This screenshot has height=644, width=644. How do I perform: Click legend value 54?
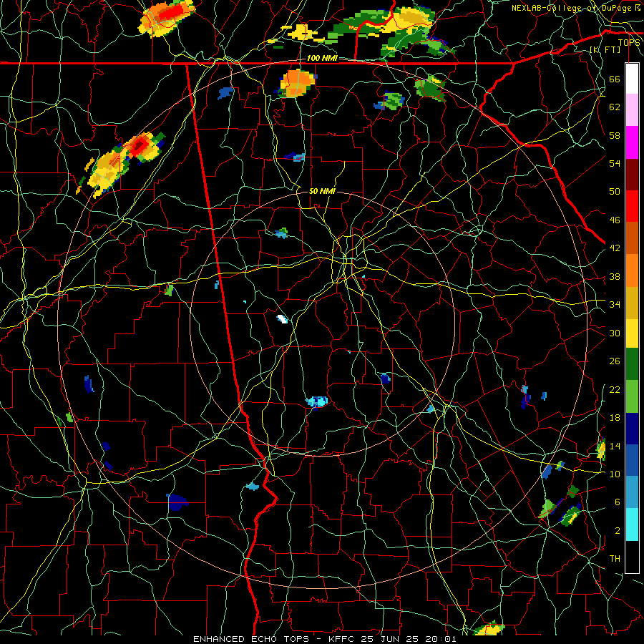[x=615, y=163]
